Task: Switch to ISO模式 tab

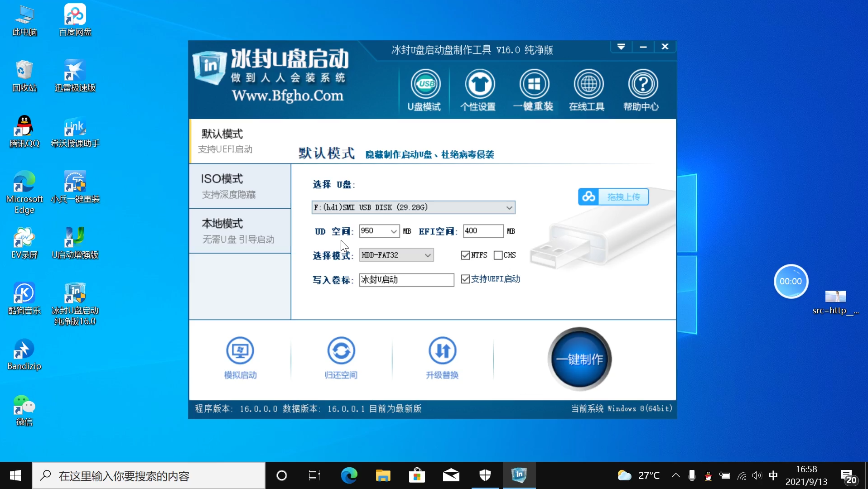Action: click(x=240, y=186)
